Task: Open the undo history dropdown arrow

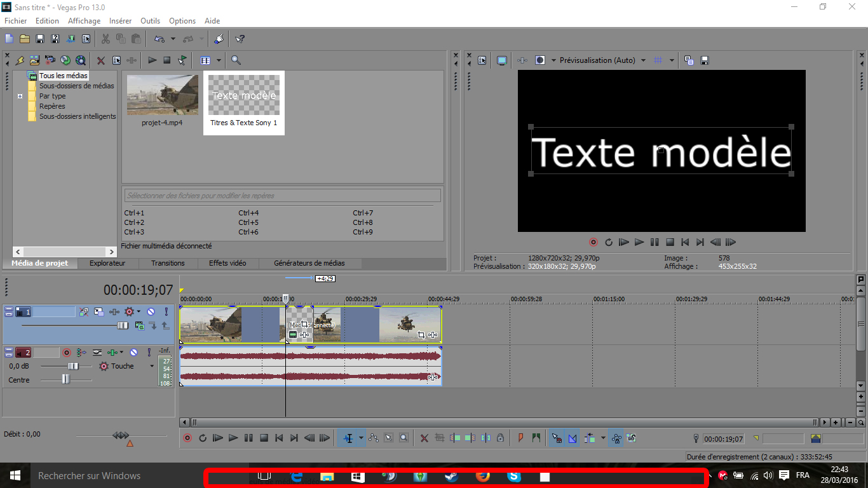Action: click(x=173, y=39)
